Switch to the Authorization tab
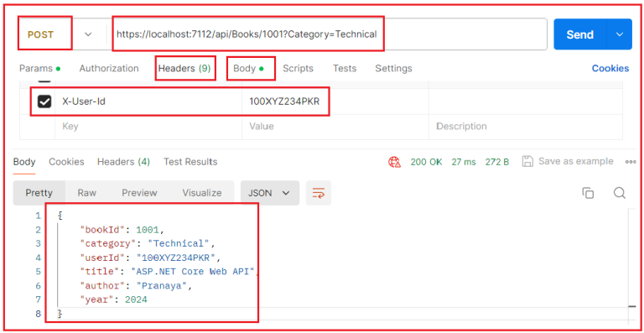This screenshot has height=333, width=644. pyautogui.click(x=109, y=68)
